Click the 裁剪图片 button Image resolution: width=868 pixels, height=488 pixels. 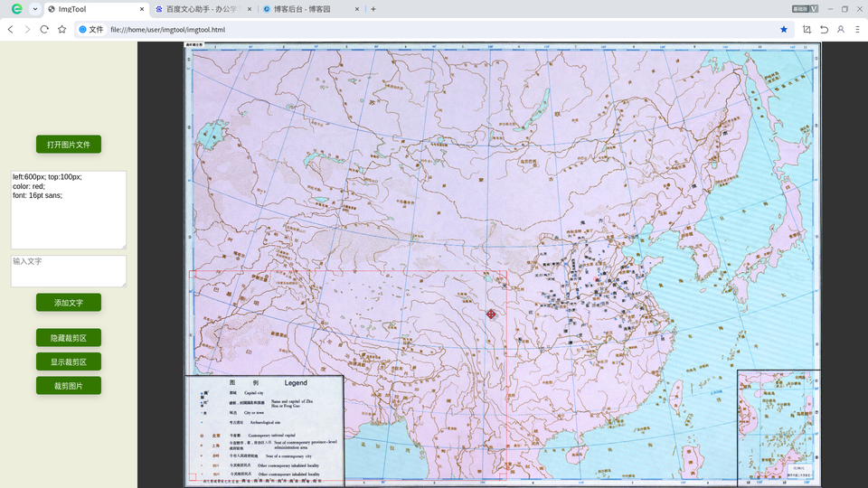click(69, 386)
